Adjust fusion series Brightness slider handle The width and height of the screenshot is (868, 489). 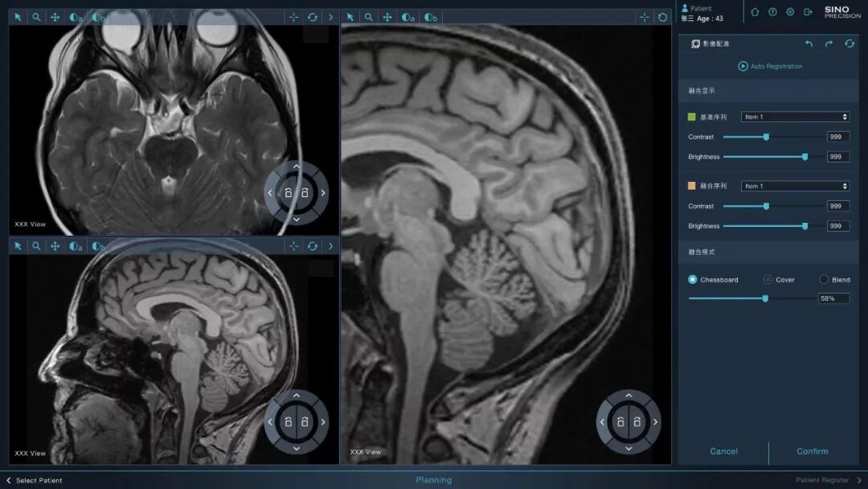coord(805,226)
